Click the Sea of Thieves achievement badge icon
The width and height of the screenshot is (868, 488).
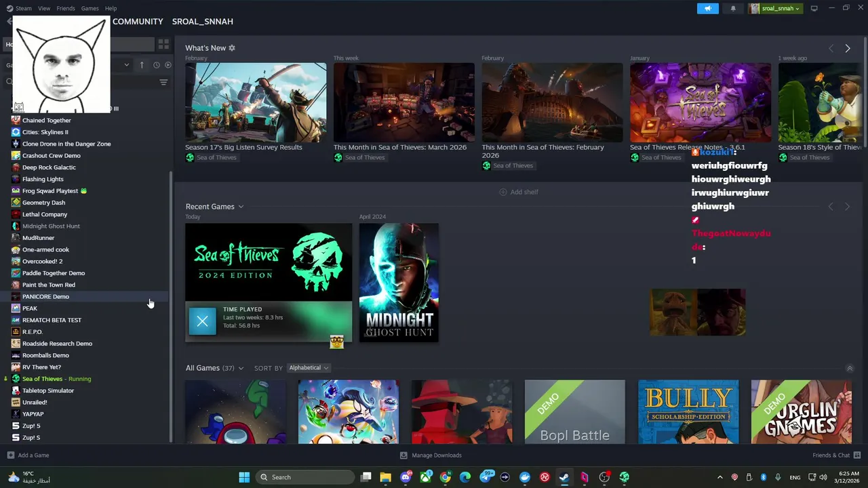(x=336, y=342)
